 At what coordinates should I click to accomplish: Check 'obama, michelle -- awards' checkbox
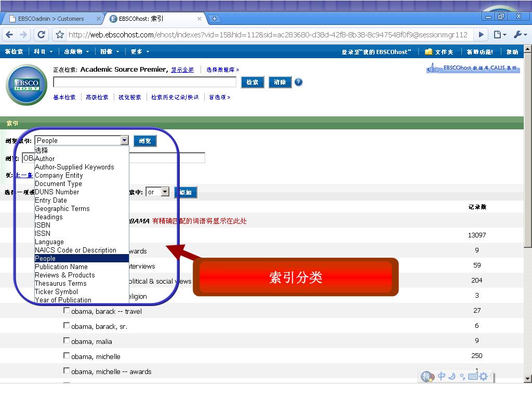tap(66, 370)
